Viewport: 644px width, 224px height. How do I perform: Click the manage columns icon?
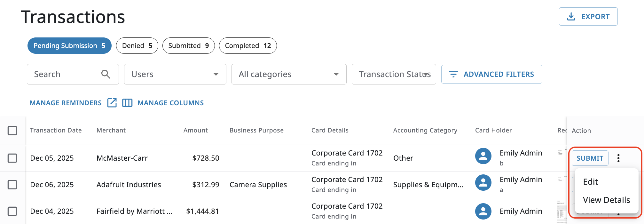coord(127,103)
